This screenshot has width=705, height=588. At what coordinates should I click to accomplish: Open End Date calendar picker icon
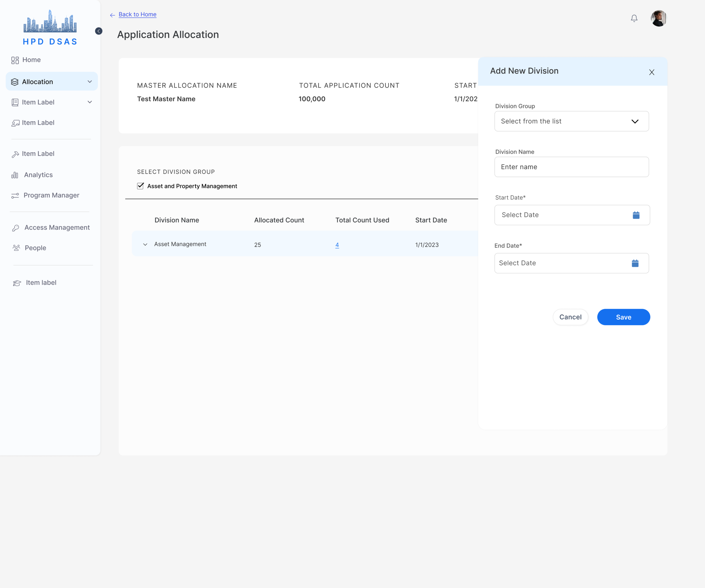(x=635, y=263)
